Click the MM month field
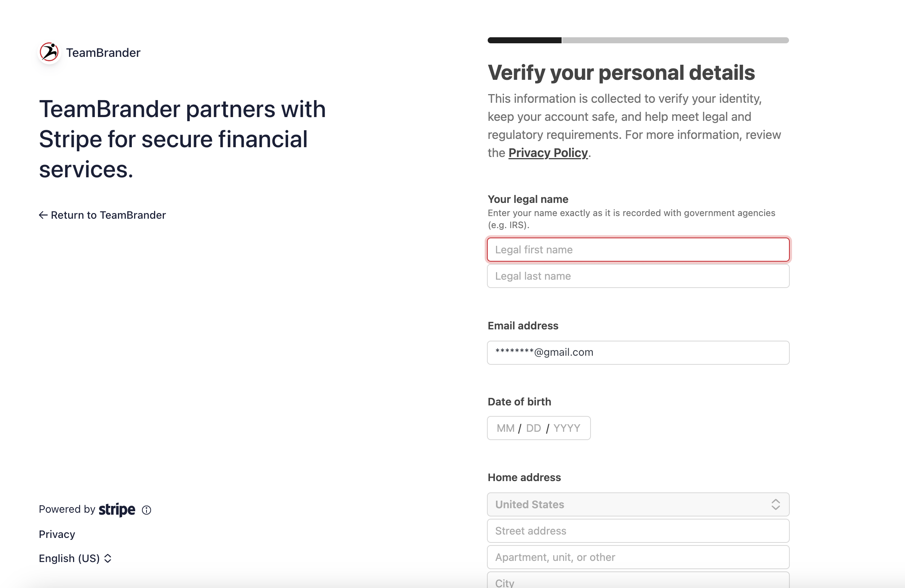The width and height of the screenshot is (905, 588). coord(505,428)
